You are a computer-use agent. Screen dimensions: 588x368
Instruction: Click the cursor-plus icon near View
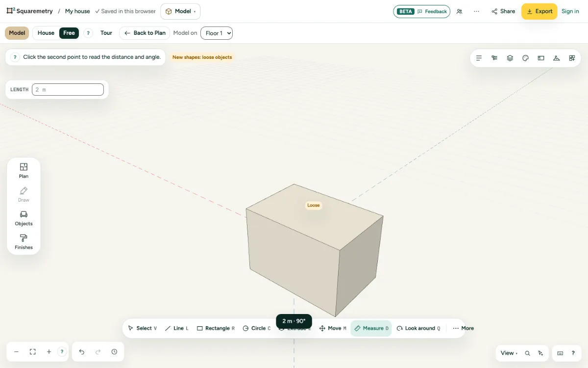[540, 353]
